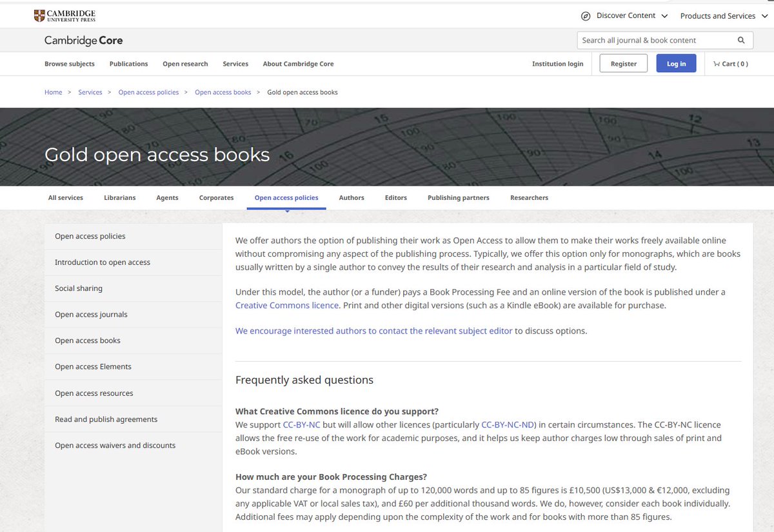The image size is (774, 532).
Task: Click Gold open access books breadcrumb text
Action: 303,92
